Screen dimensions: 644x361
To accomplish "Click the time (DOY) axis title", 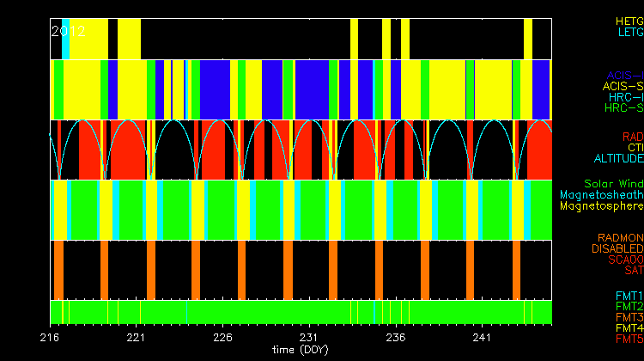I will coord(298,351).
